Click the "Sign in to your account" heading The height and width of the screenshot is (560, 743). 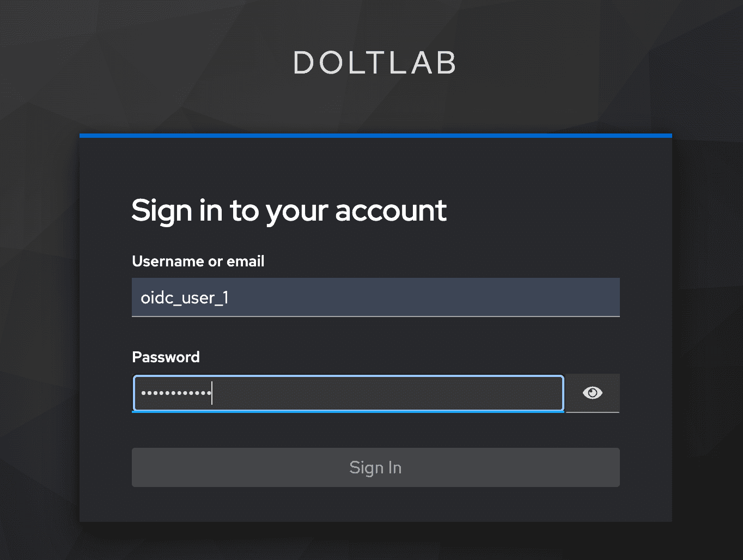coord(289,211)
